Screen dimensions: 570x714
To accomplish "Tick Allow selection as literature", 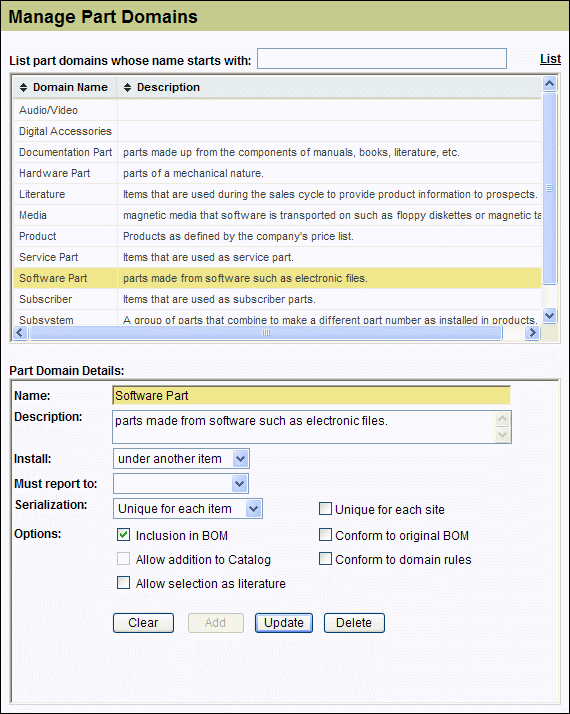I will [123, 583].
